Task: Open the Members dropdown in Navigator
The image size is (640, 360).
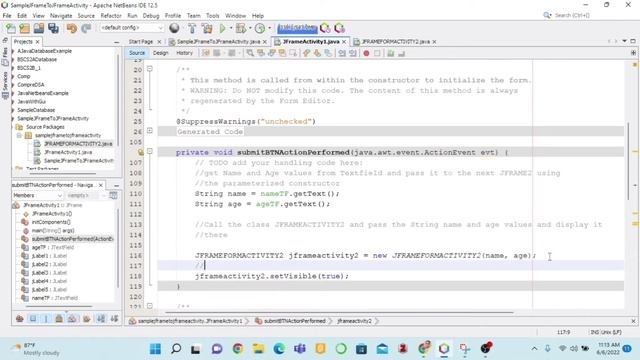Action: click(37, 196)
